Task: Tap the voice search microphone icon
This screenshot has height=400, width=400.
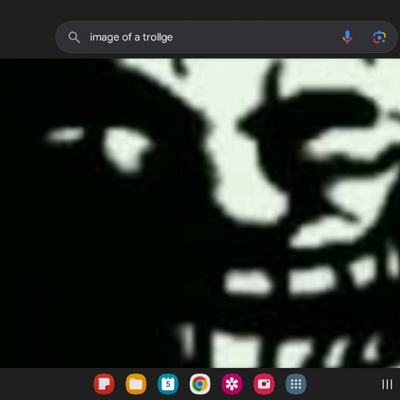Action: coord(347,37)
